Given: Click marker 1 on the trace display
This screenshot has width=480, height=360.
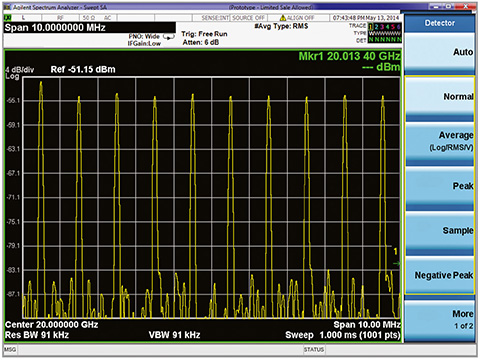Looking at the screenshot, I should coord(396,251).
